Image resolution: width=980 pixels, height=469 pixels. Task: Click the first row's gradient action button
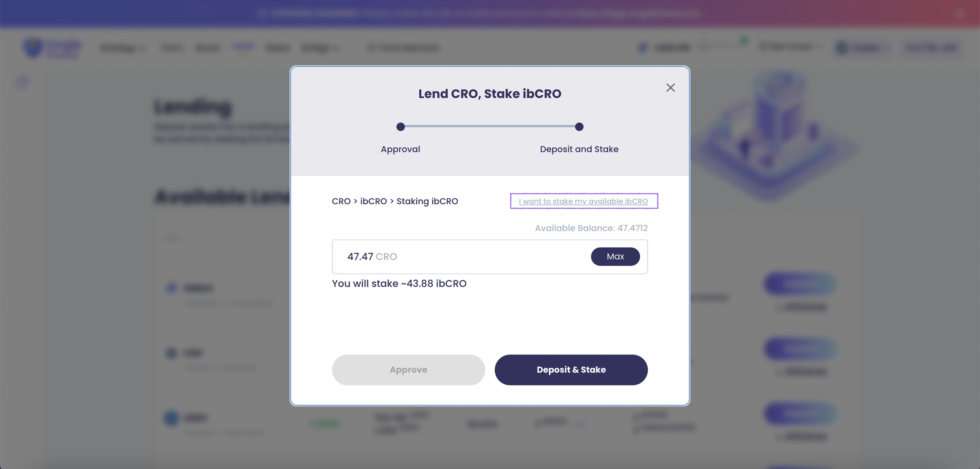click(801, 284)
